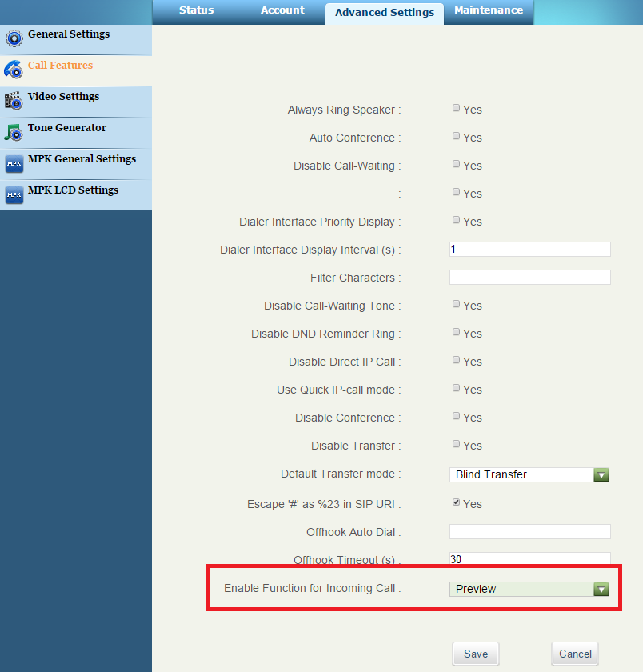
Task: Click the MPK LCD Settings icon
Action: click(14, 194)
